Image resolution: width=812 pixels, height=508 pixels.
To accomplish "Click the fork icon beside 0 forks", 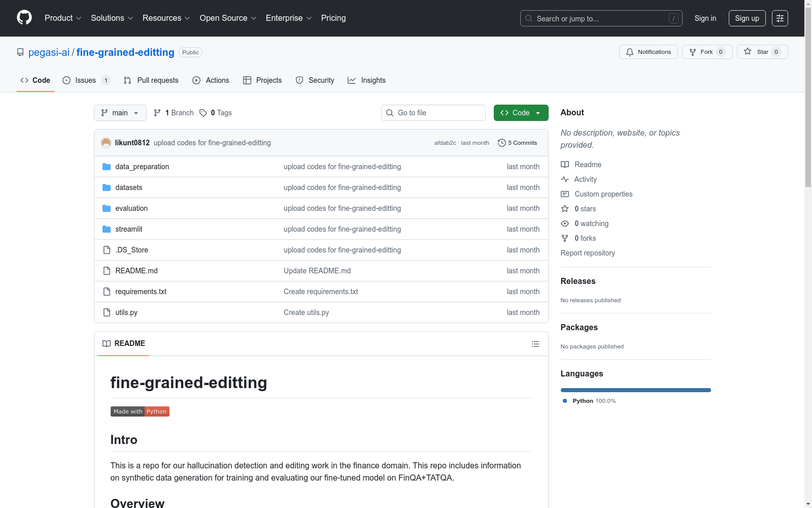I will pyautogui.click(x=565, y=238).
